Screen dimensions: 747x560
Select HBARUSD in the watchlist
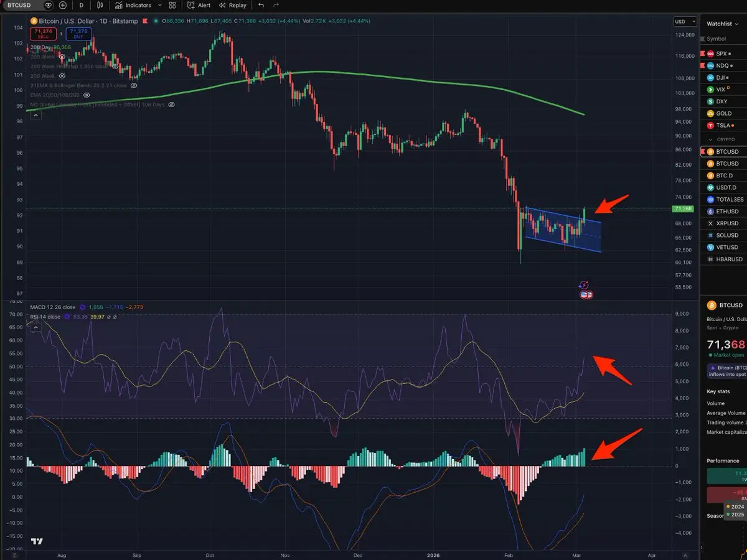(x=723, y=259)
